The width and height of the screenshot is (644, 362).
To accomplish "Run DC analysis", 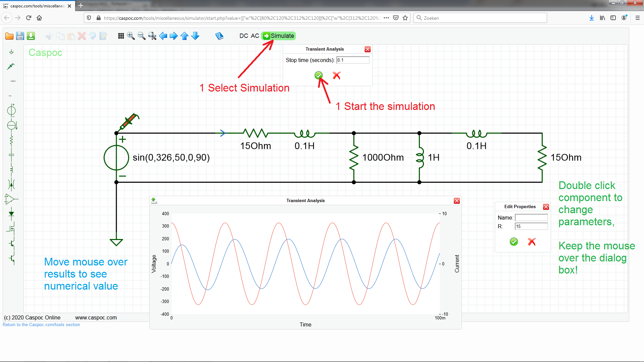I will [x=244, y=36].
